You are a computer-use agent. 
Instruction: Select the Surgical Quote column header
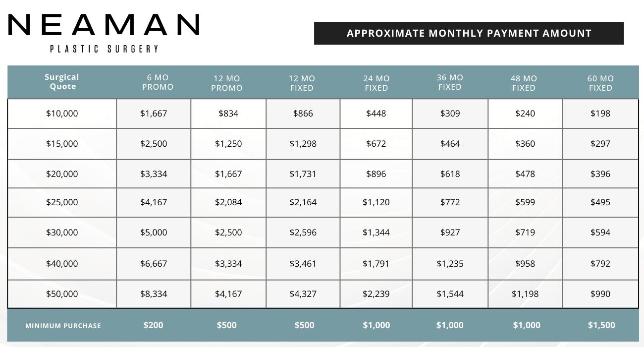[62, 82]
